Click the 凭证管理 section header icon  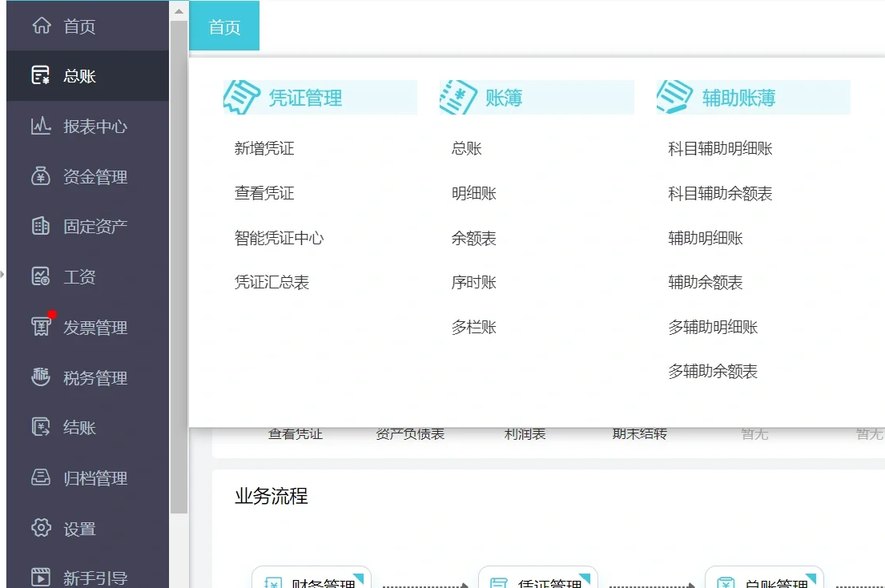tap(240, 95)
